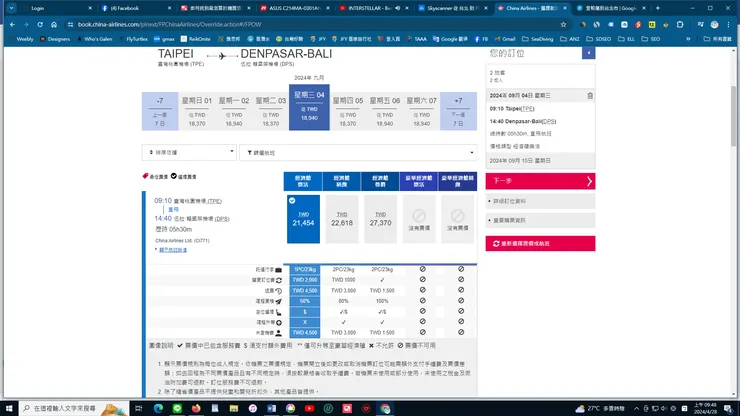The image size is (740, 416).
Task: Click the browser back arrow
Action: pyautogui.click(x=13, y=25)
